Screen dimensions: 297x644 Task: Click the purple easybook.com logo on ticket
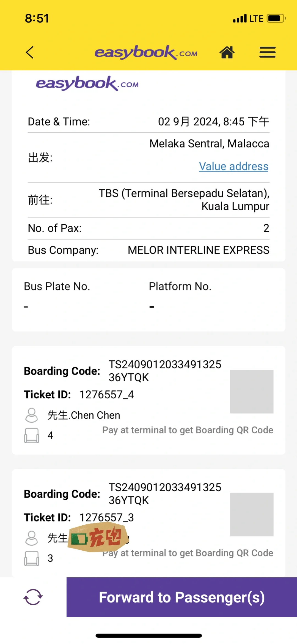(x=87, y=83)
